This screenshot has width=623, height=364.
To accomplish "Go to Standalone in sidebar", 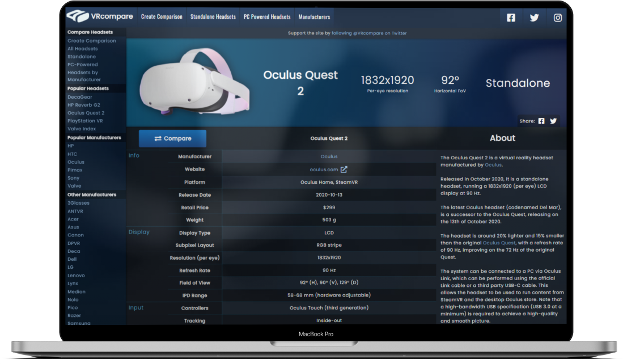I will pyautogui.click(x=82, y=57).
